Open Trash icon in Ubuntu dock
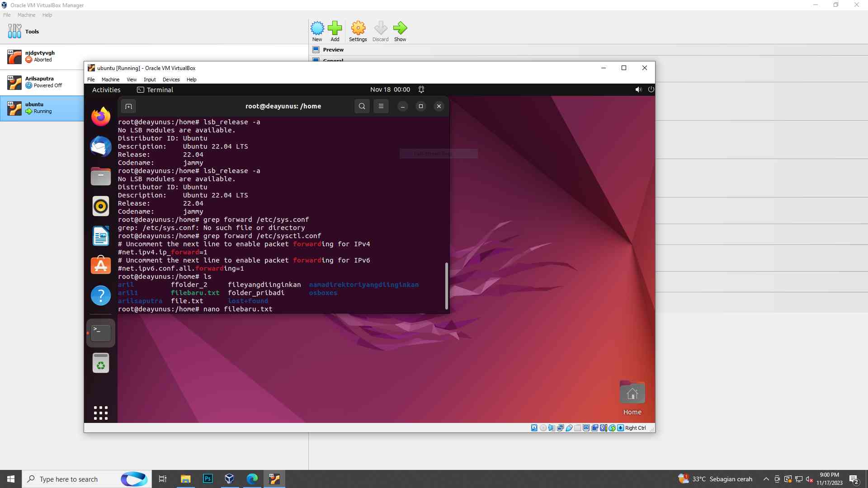This screenshot has width=868, height=488. click(101, 363)
